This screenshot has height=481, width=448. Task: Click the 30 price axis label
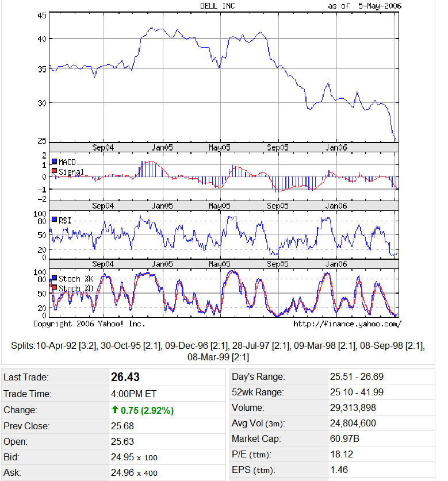(42, 103)
